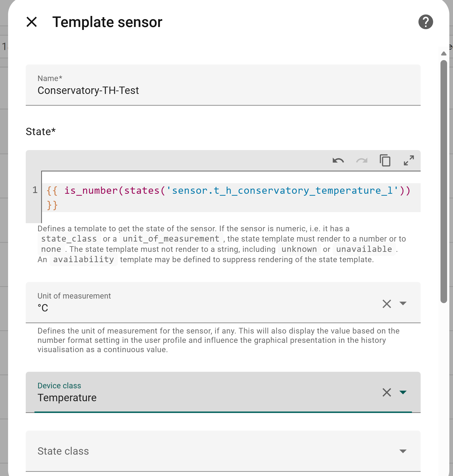Open the Device class dropdown arrow

(403, 392)
